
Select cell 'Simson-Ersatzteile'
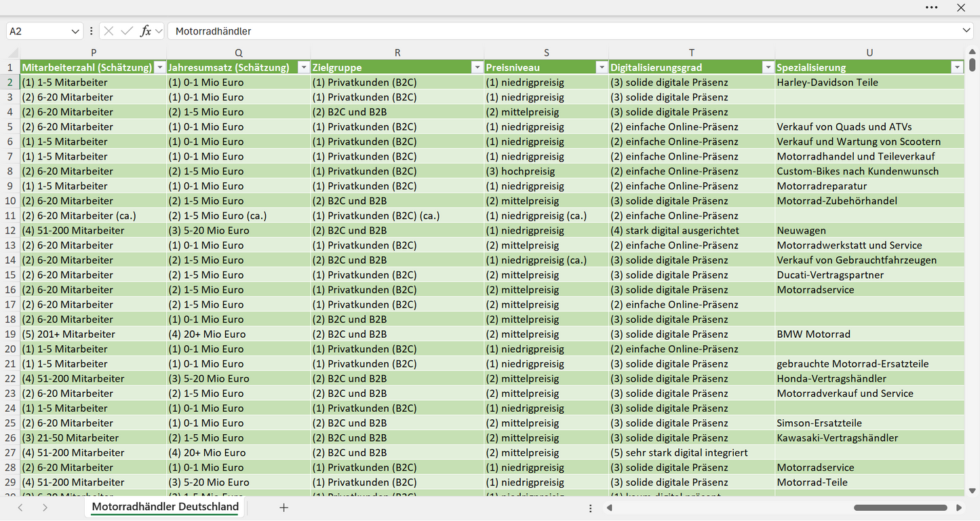pyautogui.click(x=869, y=423)
